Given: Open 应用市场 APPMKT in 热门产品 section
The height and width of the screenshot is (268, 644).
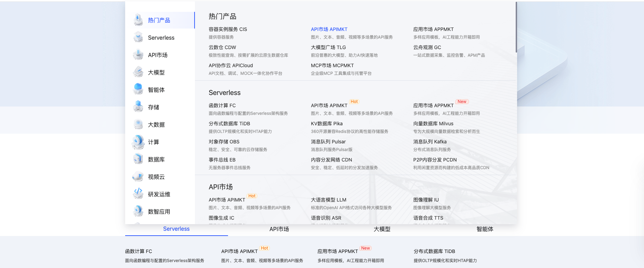Looking at the screenshot, I should click(x=433, y=29).
